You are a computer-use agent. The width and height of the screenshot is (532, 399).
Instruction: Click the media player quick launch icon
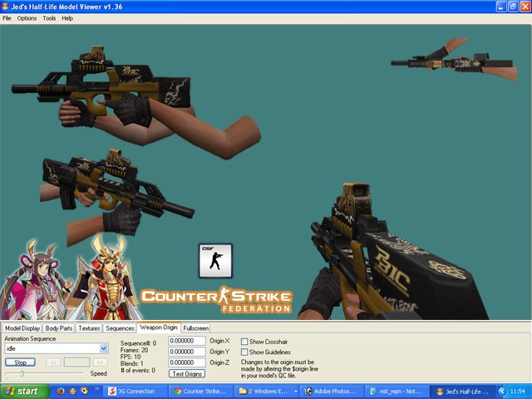(85, 392)
